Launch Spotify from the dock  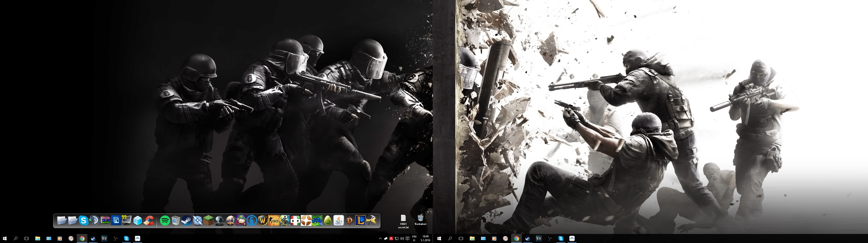pyautogui.click(x=165, y=221)
